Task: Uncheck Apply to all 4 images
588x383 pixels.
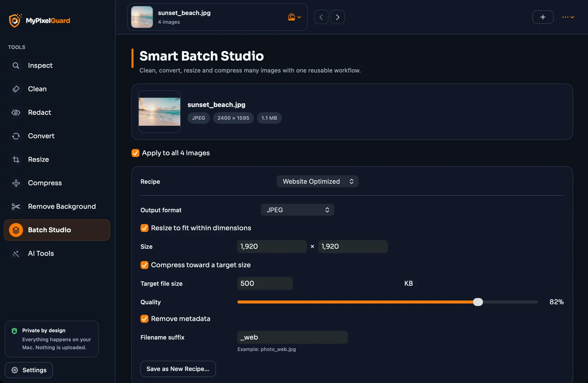Action: click(x=135, y=153)
